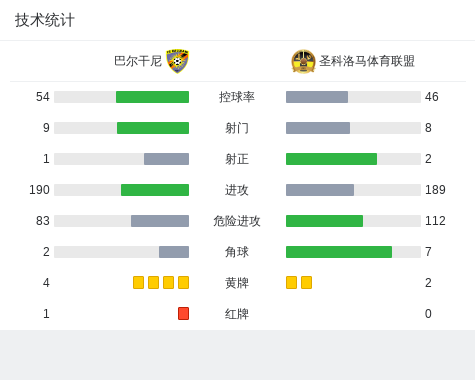Click the first yellow card of 巴尔干尼

[x=138, y=282]
